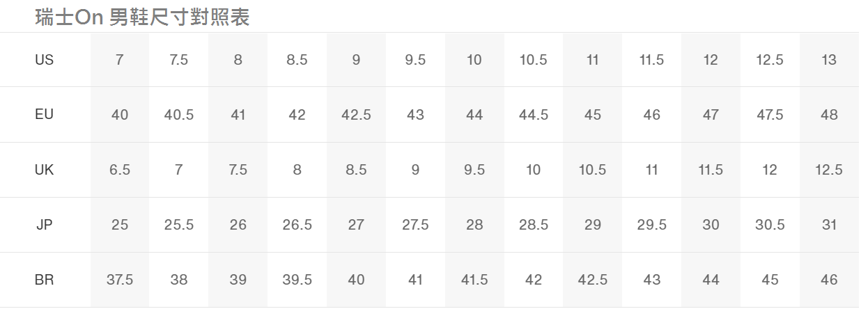Click the table title 瑞士On 男鞋尺寸對照表
Screen dimensions: 868x309
pos(142,17)
